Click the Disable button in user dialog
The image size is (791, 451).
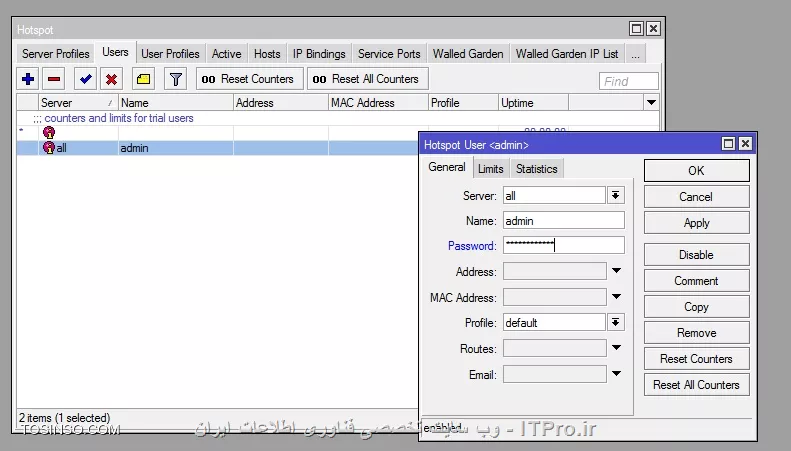tap(696, 255)
